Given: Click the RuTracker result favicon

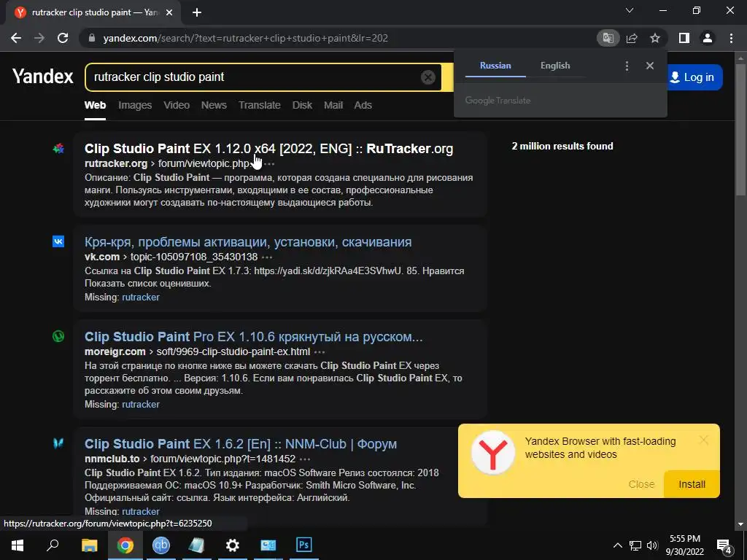Looking at the screenshot, I should [x=58, y=149].
